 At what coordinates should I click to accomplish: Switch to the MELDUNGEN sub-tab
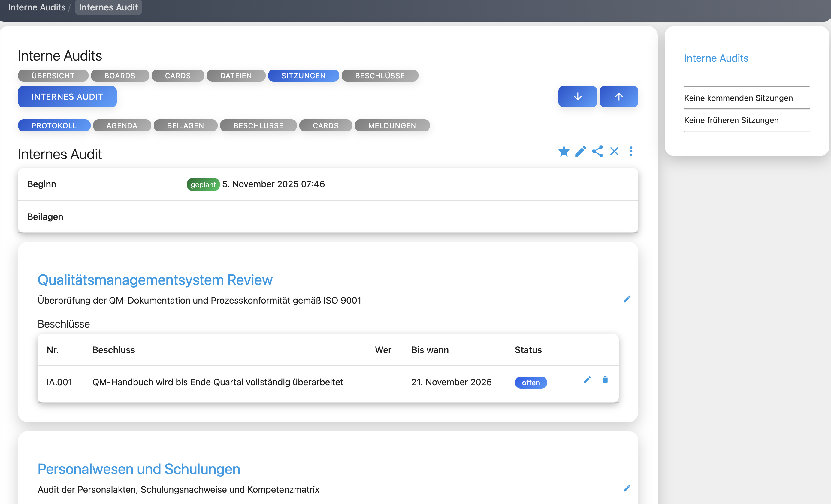[x=391, y=125]
